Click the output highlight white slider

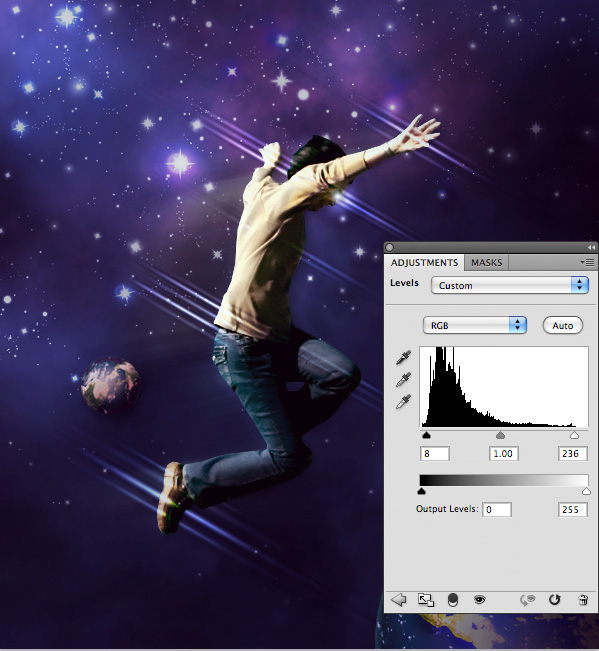586,492
